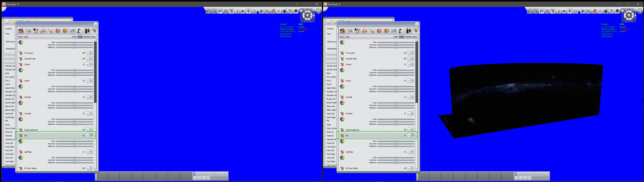The image size is (644, 182).
Task: Click Default values in the left panel
Action: tap(89, 36)
